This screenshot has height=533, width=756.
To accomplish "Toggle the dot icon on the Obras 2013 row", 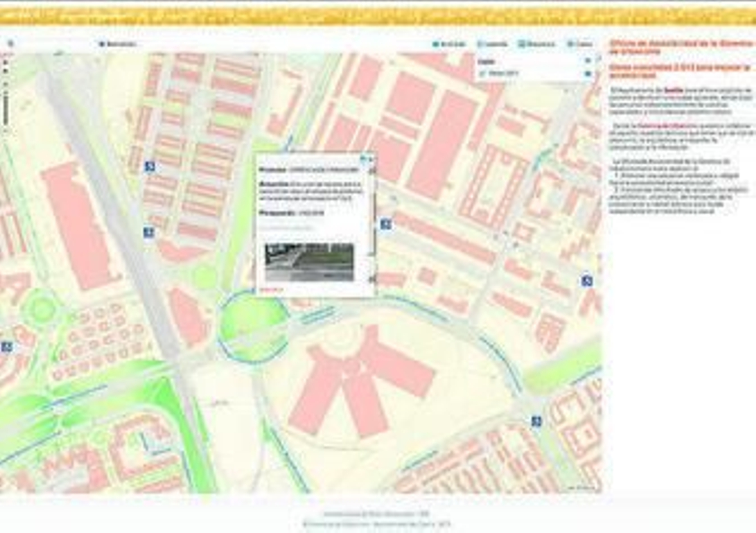I will click(x=588, y=74).
